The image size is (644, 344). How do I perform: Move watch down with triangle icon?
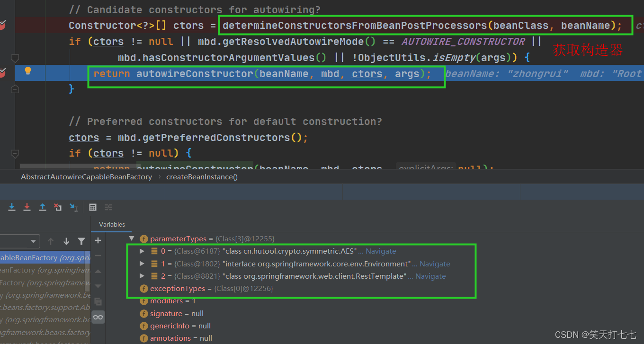pyautogui.click(x=98, y=286)
